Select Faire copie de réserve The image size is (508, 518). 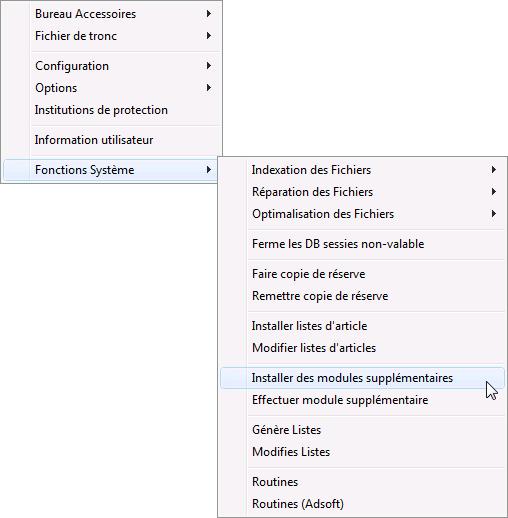coord(362,274)
